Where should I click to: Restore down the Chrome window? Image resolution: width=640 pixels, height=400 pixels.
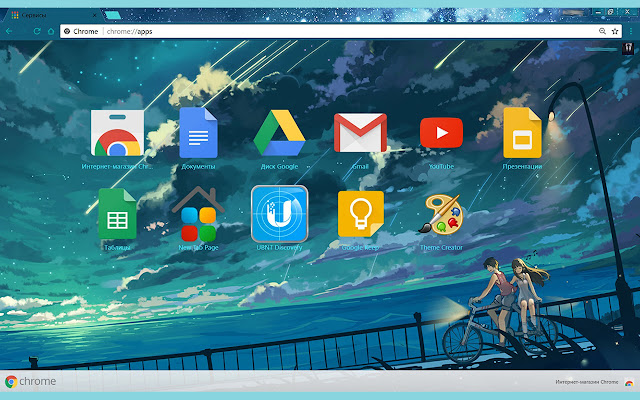(611, 12)
